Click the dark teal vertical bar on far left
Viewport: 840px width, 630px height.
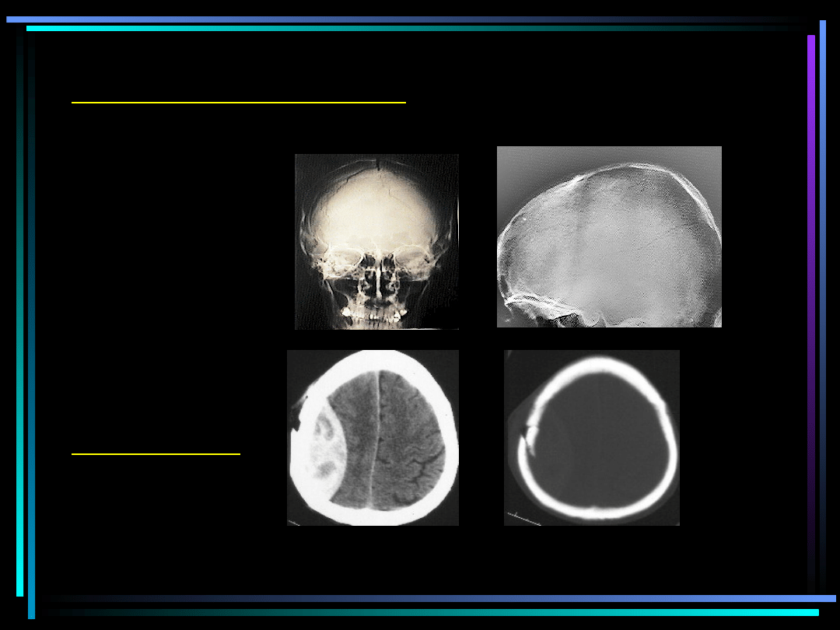click(19, 311)
